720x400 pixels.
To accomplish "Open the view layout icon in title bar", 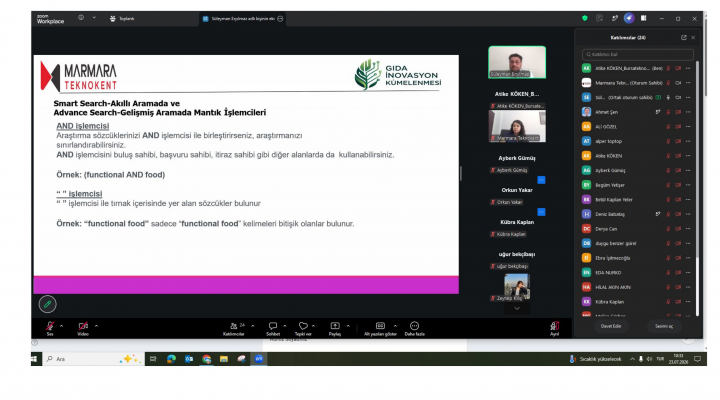I will tap(644, 18).
